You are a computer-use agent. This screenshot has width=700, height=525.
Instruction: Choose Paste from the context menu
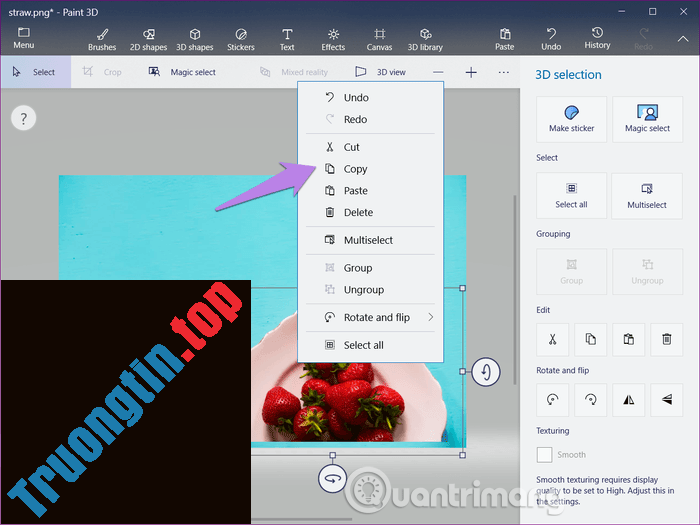coord(371,191)
